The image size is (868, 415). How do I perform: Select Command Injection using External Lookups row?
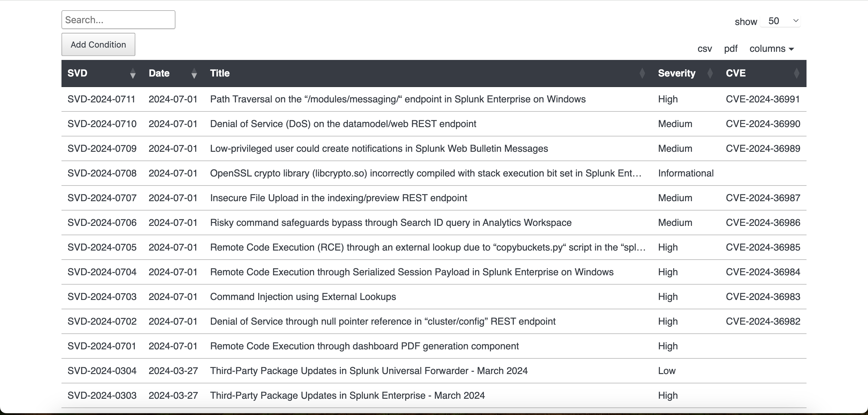[x=303, y=297]
